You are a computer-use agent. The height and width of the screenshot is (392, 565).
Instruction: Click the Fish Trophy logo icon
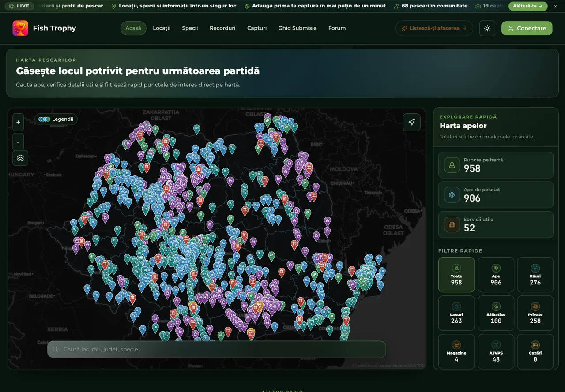(20, 28)
